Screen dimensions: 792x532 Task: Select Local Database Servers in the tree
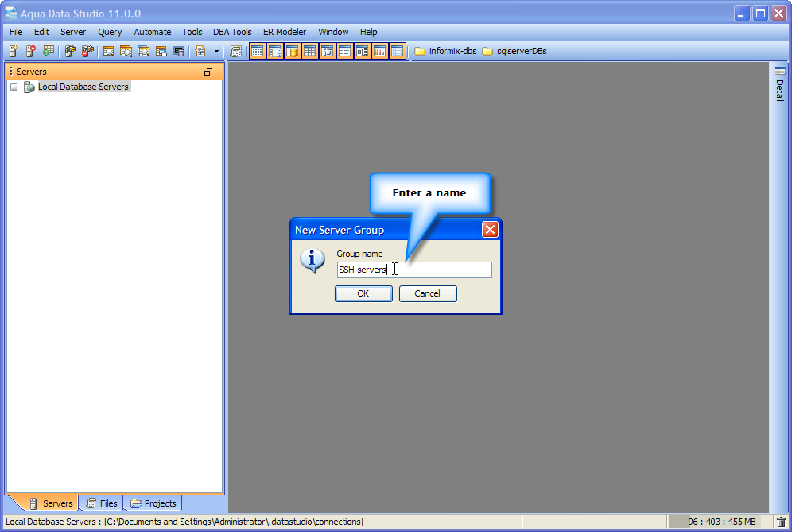tap(83, 87)
